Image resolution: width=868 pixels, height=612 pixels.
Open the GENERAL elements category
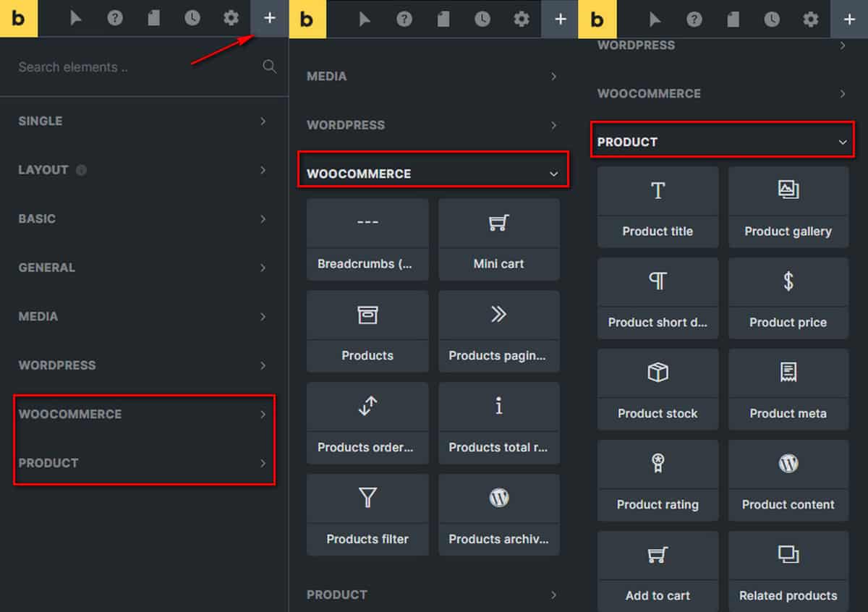click(x=143, y=268)
